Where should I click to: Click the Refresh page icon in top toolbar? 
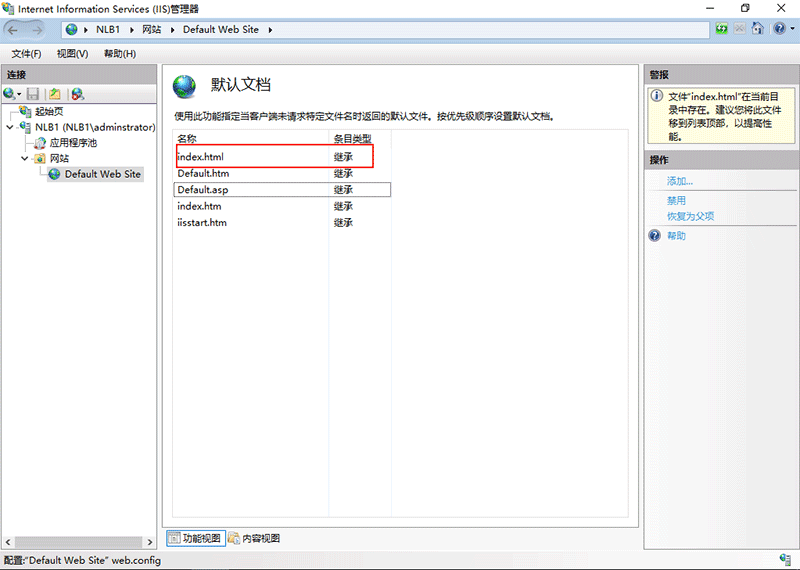pyautogui.click(x=721, y=29)
